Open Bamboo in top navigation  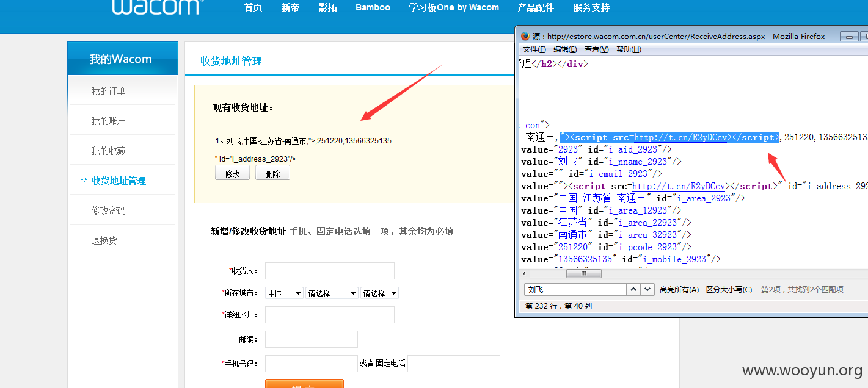click(373, 8)
